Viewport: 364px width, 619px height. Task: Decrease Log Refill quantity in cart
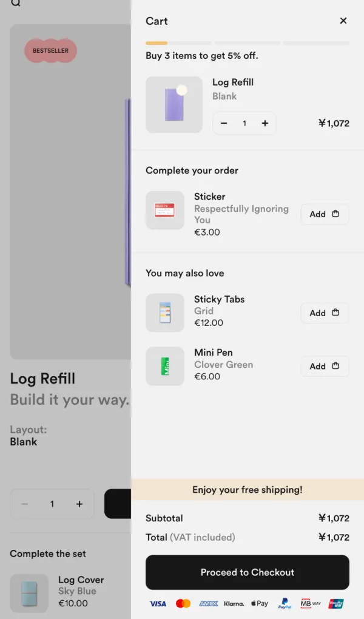(224, 123)
